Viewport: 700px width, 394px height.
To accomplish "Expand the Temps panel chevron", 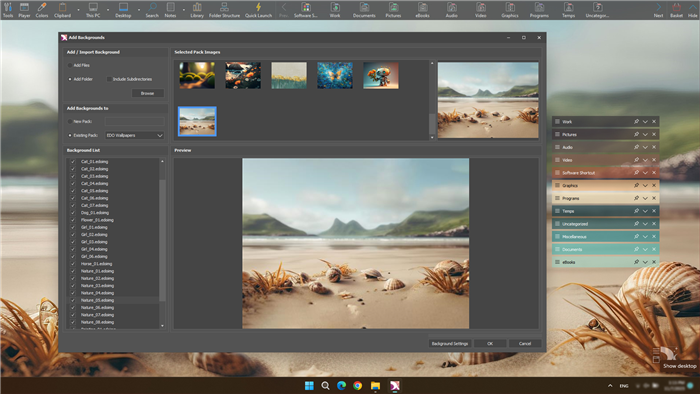I will (x=645, y=211).
